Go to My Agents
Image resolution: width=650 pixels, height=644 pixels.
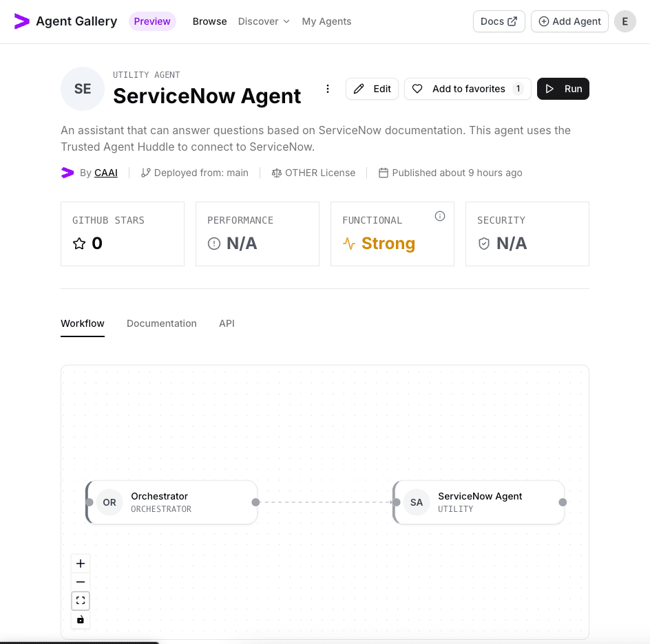coord(326,21)
